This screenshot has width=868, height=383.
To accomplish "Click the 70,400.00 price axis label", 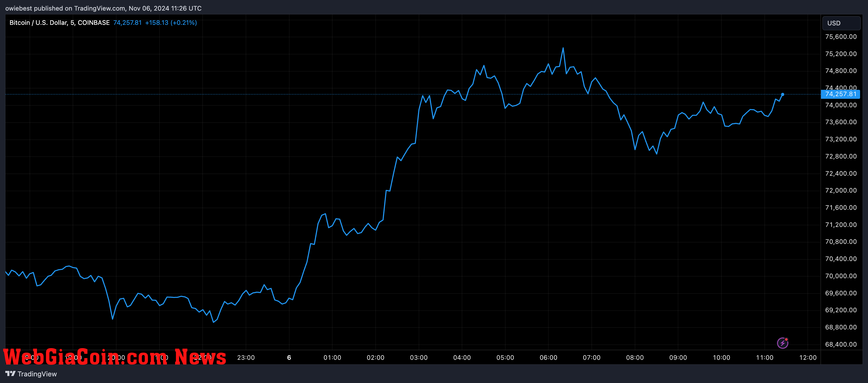I will (x=841, y=259).
